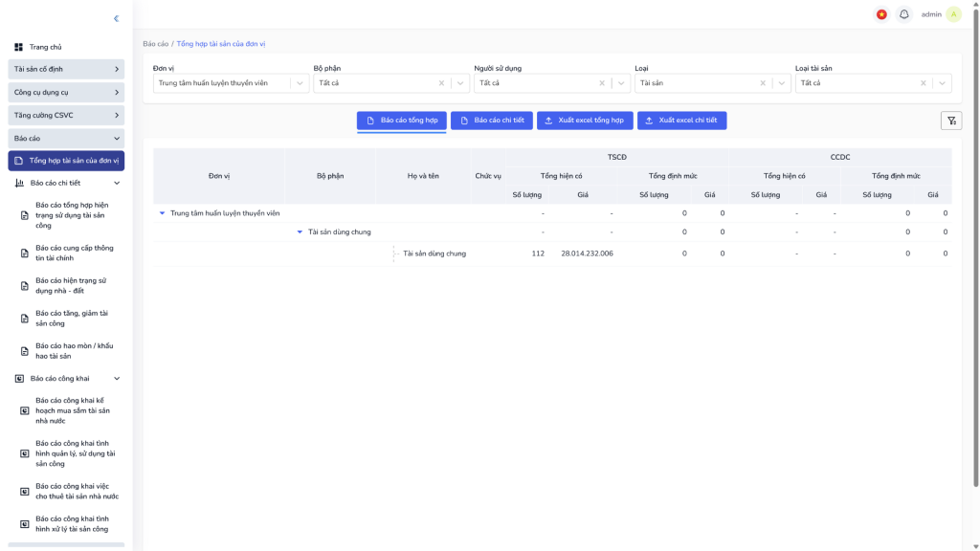Click the notification bell icon
The height and width of the screenshot is (551, 980).
point(903,14)
